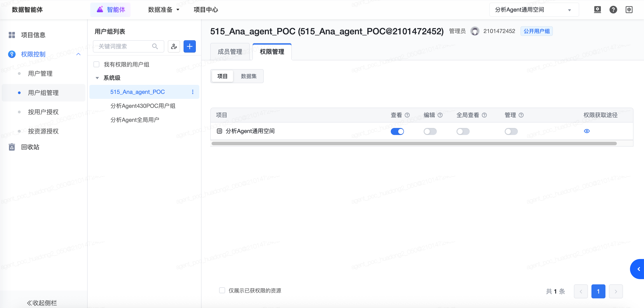The width and height of the screenshot is (644, 308).
Task: Click the blue floating collapse arrow button
Action: [x=638, y=269]
